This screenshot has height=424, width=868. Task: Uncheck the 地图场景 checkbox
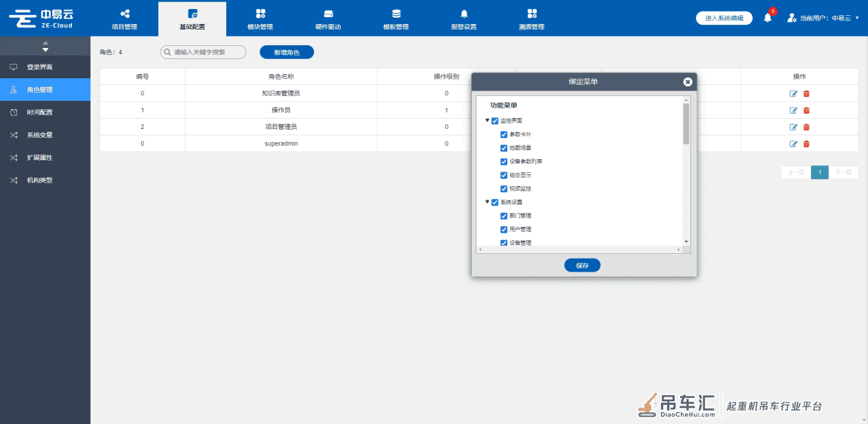(504, 148)
